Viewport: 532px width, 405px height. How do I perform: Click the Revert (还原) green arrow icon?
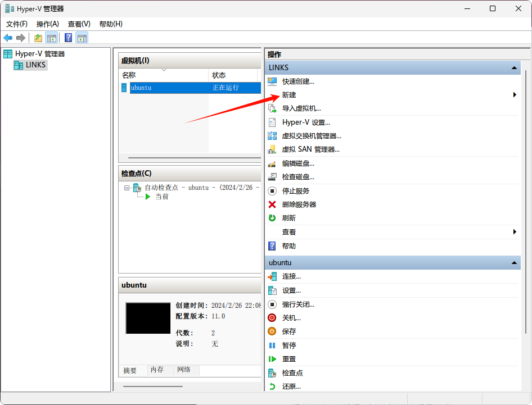pyautogui.click(x=272, y=386)
